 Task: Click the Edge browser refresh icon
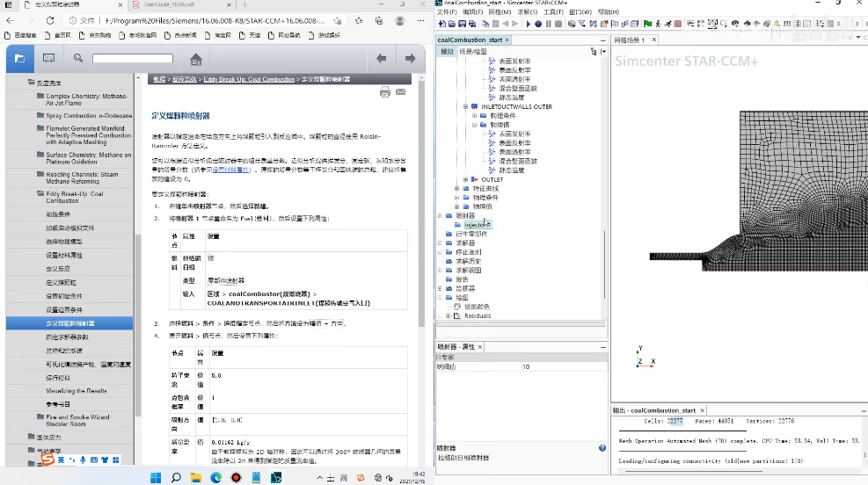[x=50, y=20]
